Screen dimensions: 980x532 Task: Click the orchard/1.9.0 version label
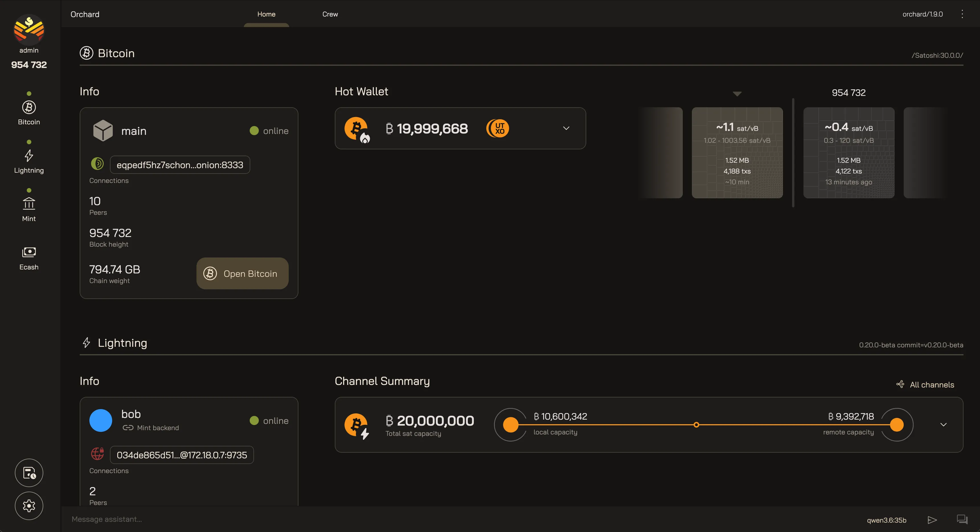(x=922, y=14)
